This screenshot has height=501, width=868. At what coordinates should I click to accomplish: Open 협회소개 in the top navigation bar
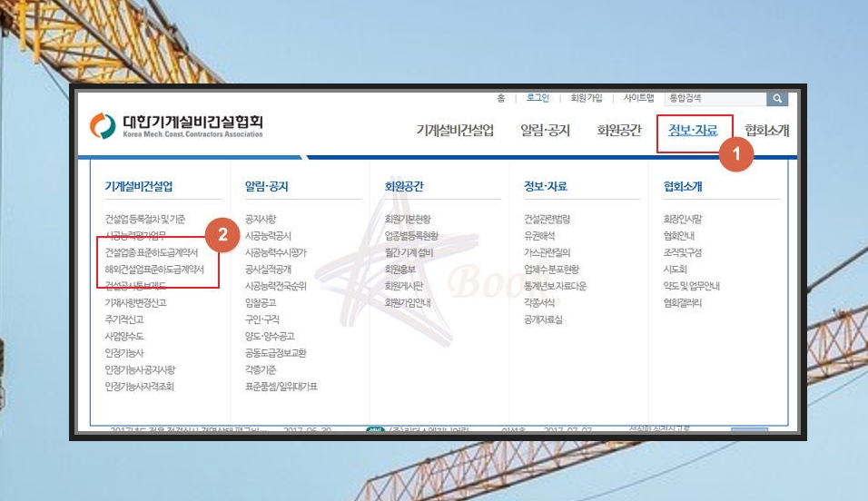coord(766,130)
